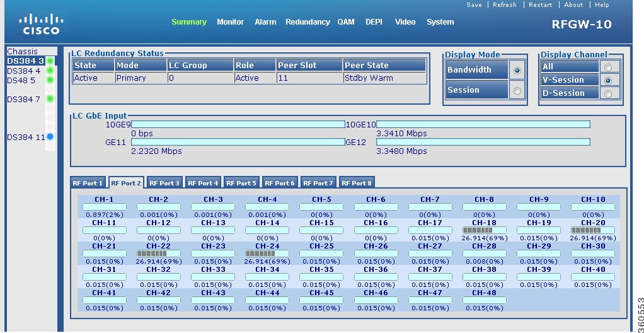Switch to RF Port 6 tab
Viewport: 644px width, 333px height.
[280, 183]
